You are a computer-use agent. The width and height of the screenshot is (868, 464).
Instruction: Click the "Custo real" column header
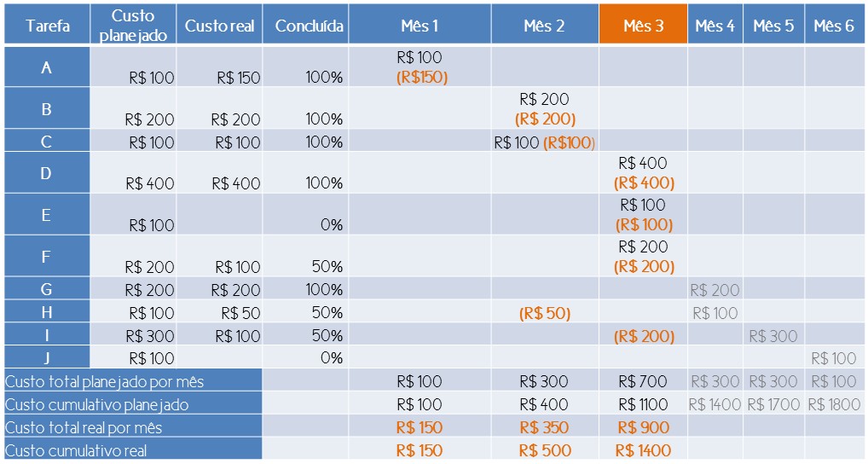click(220, 26)
